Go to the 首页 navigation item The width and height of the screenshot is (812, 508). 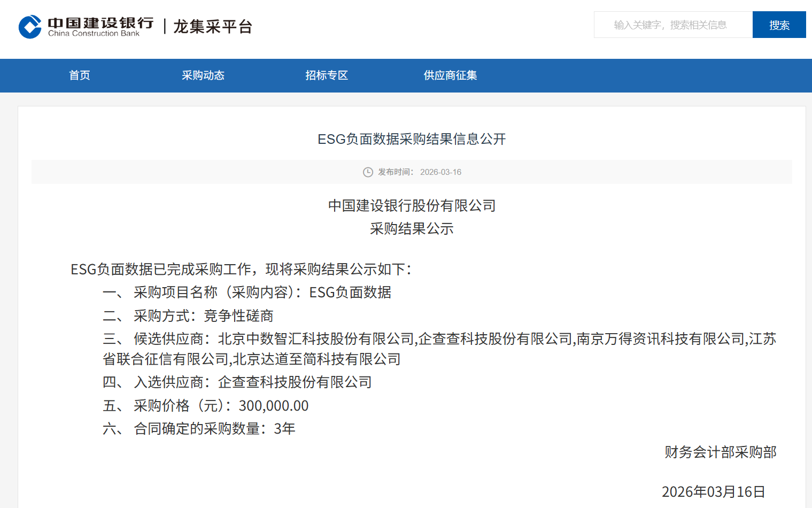[80, 75]
